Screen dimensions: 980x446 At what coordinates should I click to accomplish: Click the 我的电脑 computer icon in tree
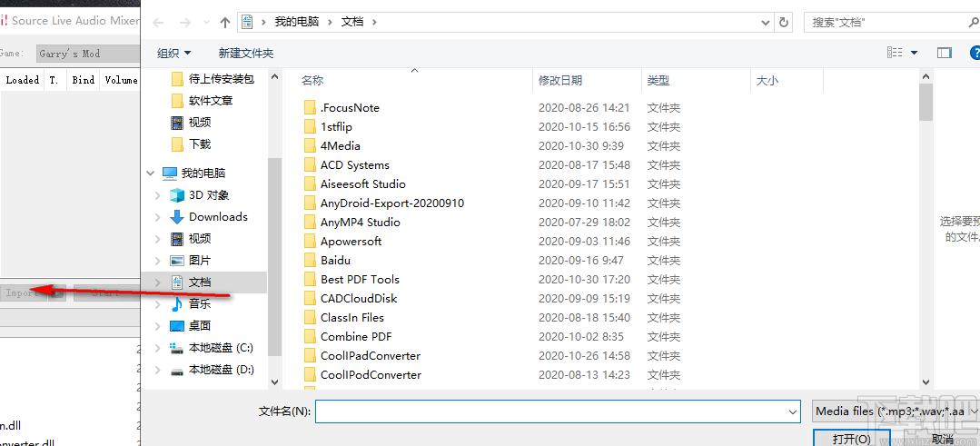click(169, 173)
